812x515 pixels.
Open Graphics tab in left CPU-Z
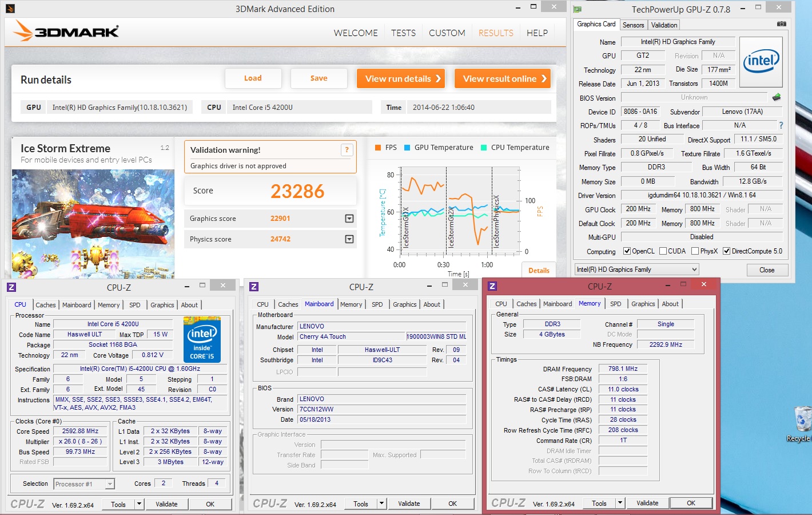click(x=162, y=305)
